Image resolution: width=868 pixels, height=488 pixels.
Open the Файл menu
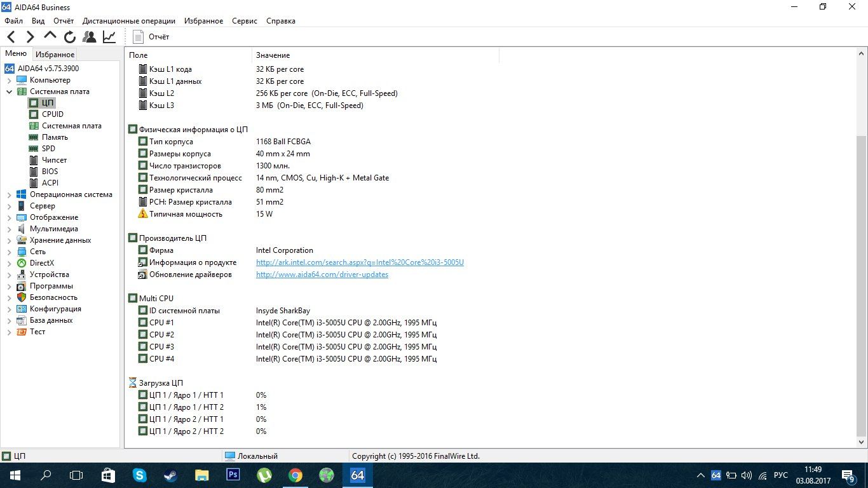13,21
